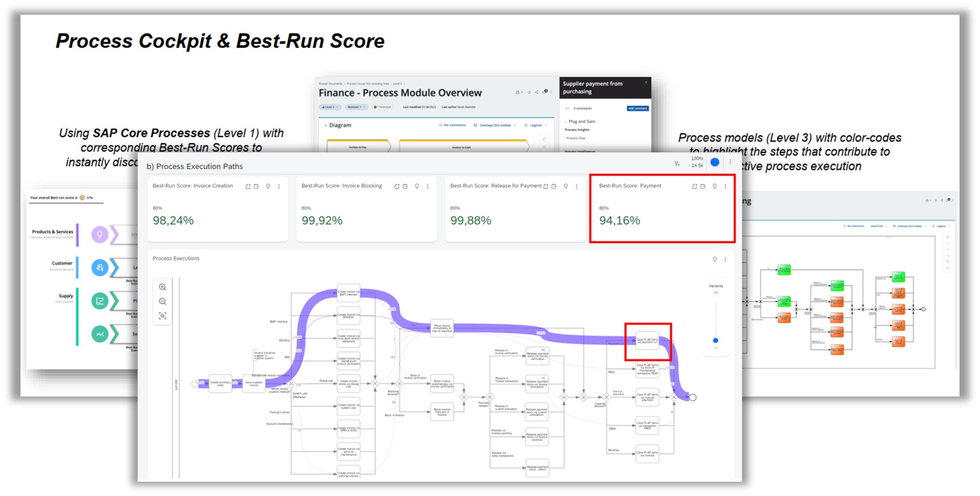Open more options on Invoice Blocking card

click(x=428, y=186)
